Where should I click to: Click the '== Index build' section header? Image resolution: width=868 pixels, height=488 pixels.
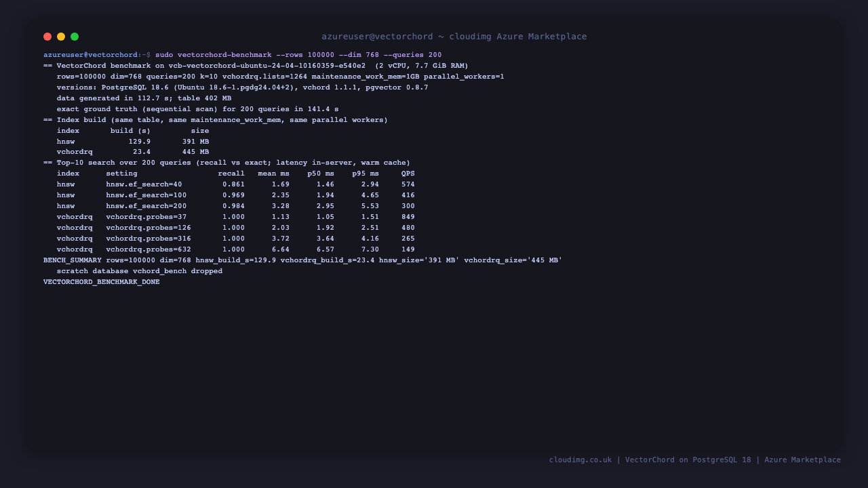pyautogui.click(x=216, y=120)
